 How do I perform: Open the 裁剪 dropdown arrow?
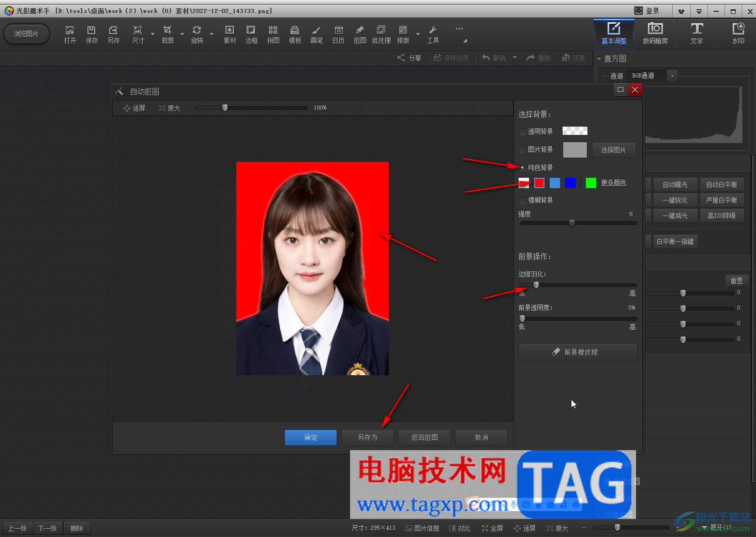click(182, 35)
